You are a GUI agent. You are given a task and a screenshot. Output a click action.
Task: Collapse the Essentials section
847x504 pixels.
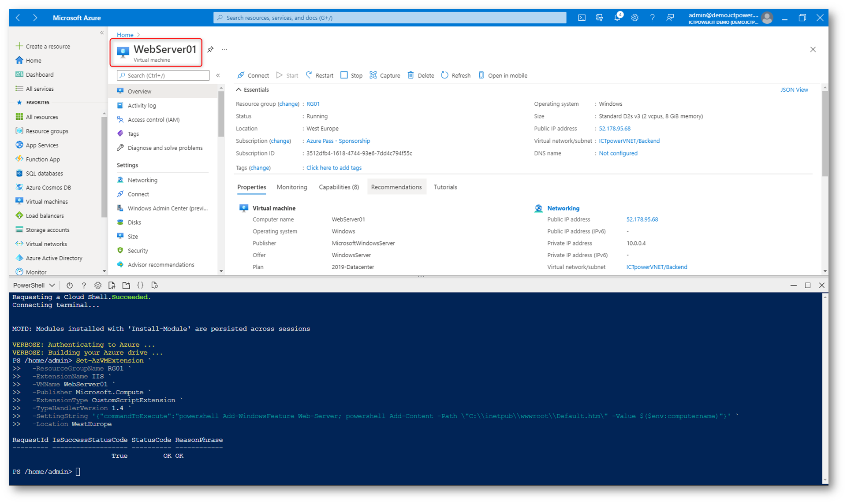tap(253, 89)
